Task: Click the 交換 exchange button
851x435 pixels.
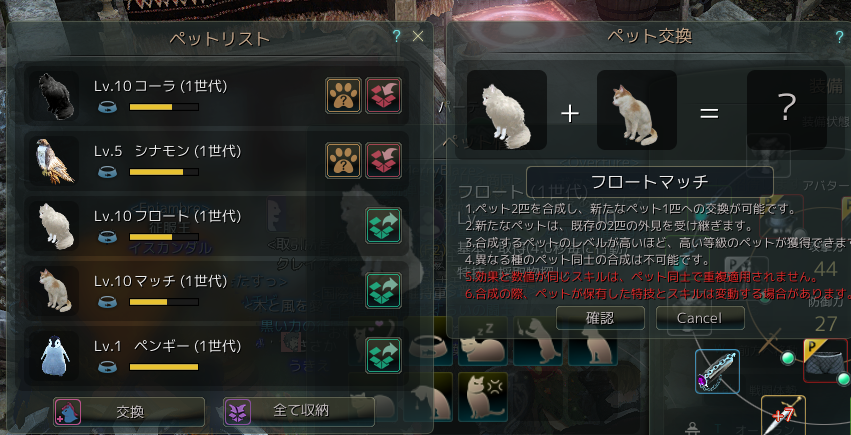Action: coord(129,412)
